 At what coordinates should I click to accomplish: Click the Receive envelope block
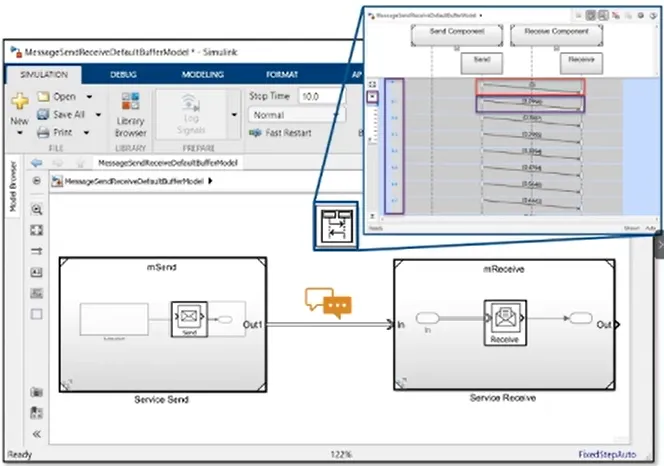pos(505,323)
